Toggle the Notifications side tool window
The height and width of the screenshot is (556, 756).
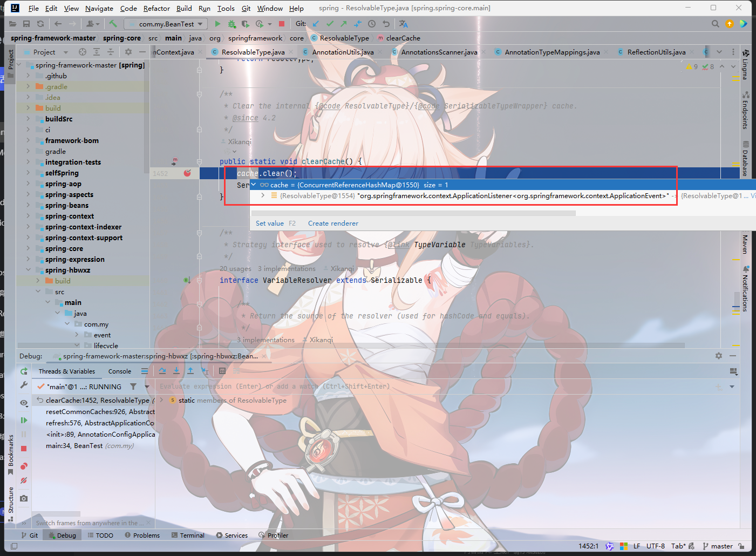[x=745, y=289]
